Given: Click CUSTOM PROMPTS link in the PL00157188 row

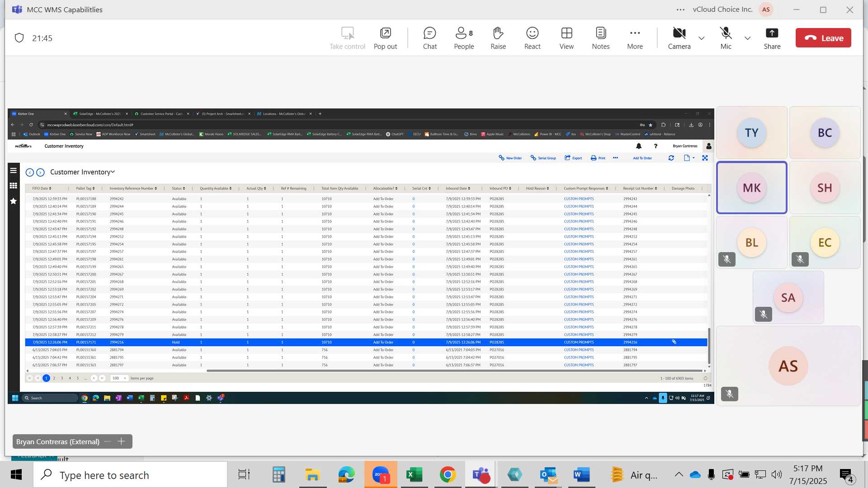Looking at the screenshot, I should [x=579, y=199].
